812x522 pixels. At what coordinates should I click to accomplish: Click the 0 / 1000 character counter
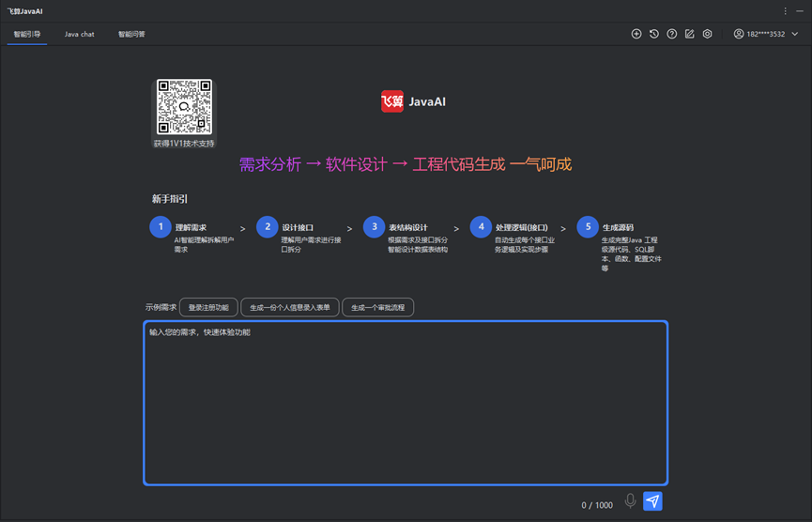(x=597, y=505)
